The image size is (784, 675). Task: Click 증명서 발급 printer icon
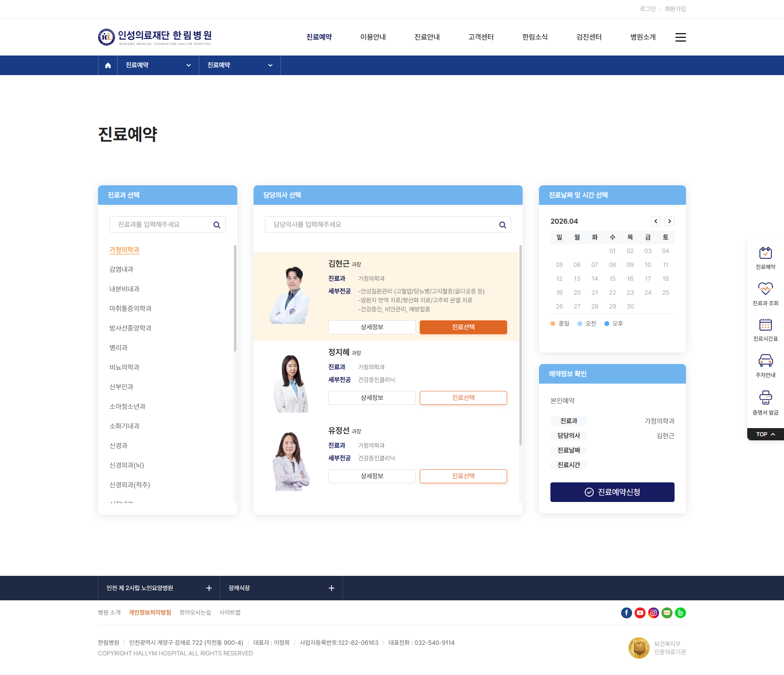(x=765, y=397)
